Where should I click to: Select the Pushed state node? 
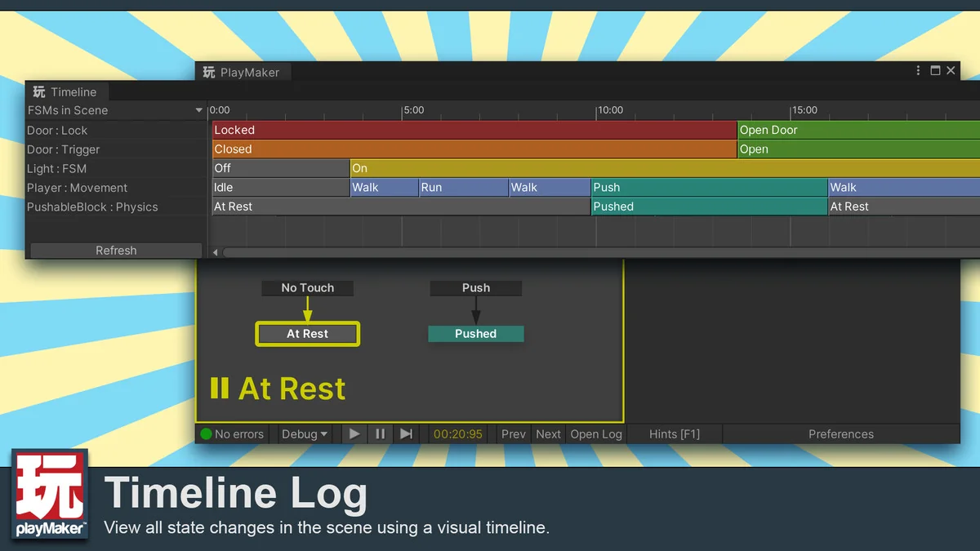pyautogui.click(x=475, y=334)
